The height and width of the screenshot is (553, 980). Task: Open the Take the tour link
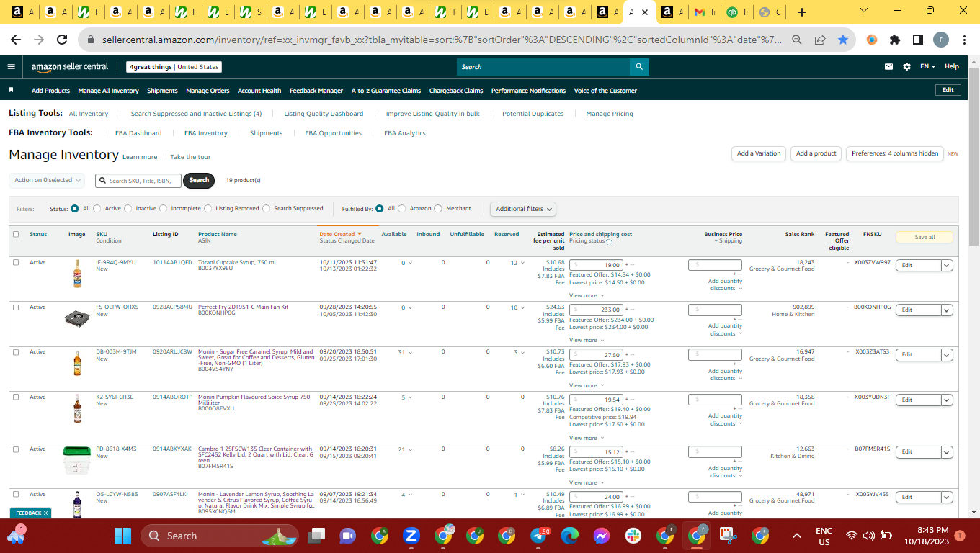tap(190, 157)
